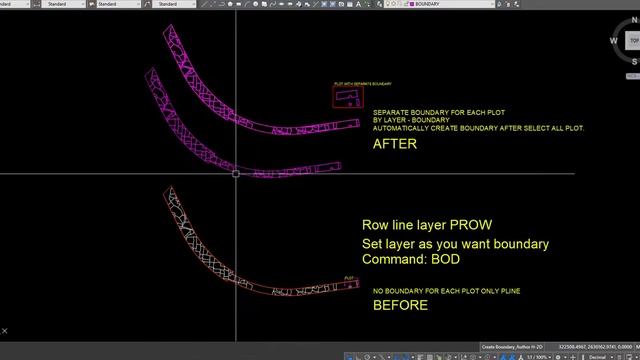Select the Arc draw tool

pyautogui.click(x=247, y=4)
